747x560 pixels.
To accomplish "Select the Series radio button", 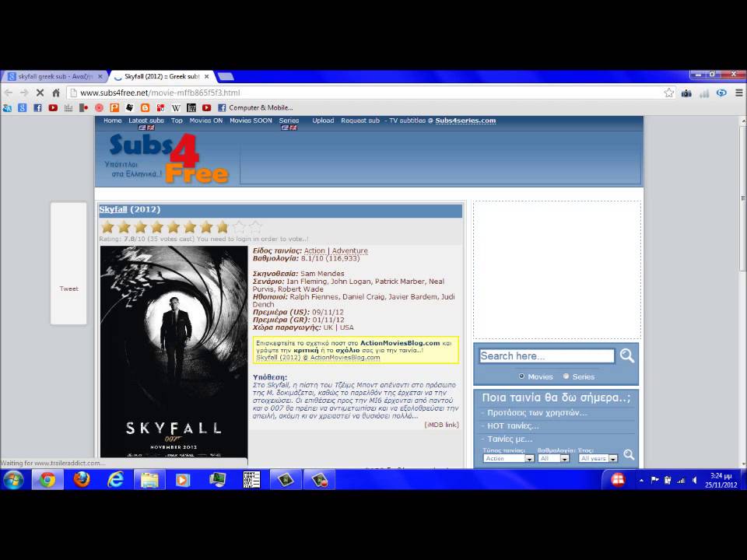I will click(x=566, y=376).
